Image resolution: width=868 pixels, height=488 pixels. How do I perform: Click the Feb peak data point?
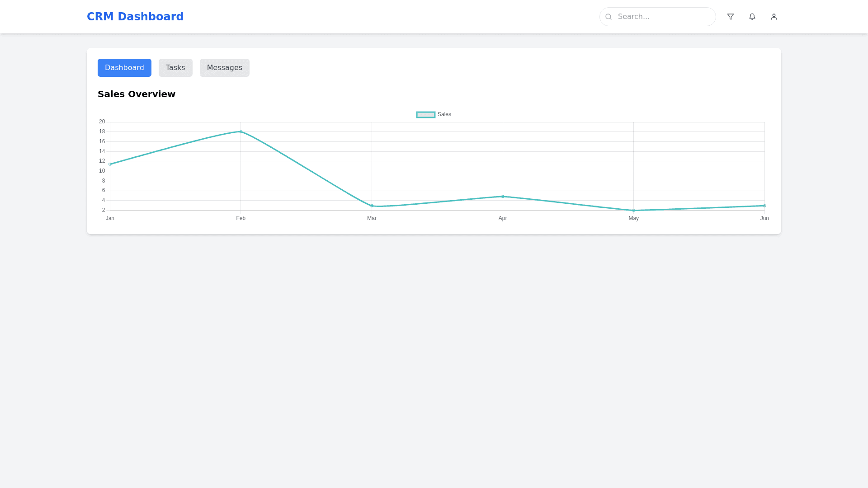241,132
